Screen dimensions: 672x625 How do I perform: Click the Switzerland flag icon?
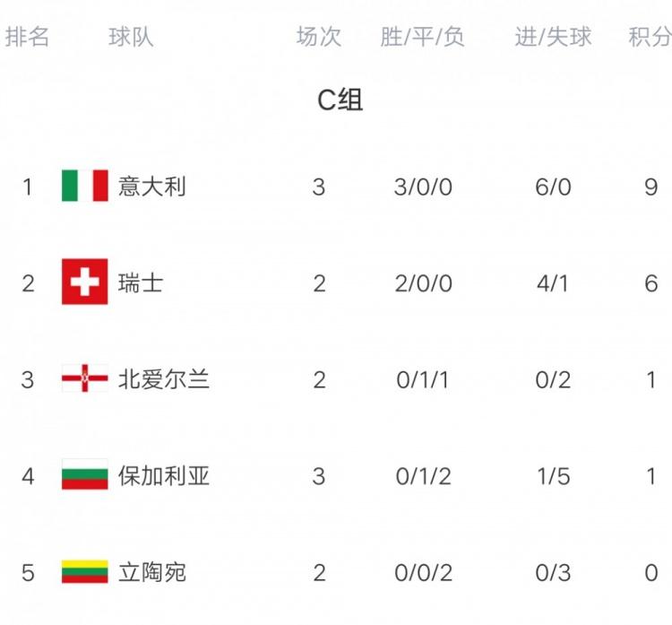tap(85, 282)
